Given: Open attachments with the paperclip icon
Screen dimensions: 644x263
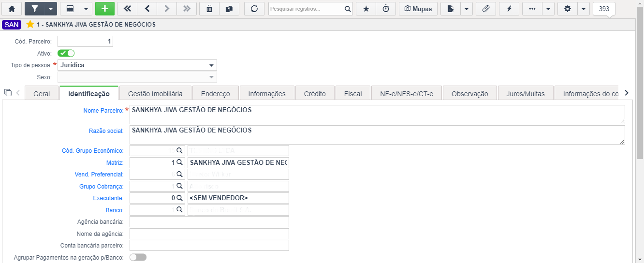Looking at the screenshot, I should [x=486, y=9].
